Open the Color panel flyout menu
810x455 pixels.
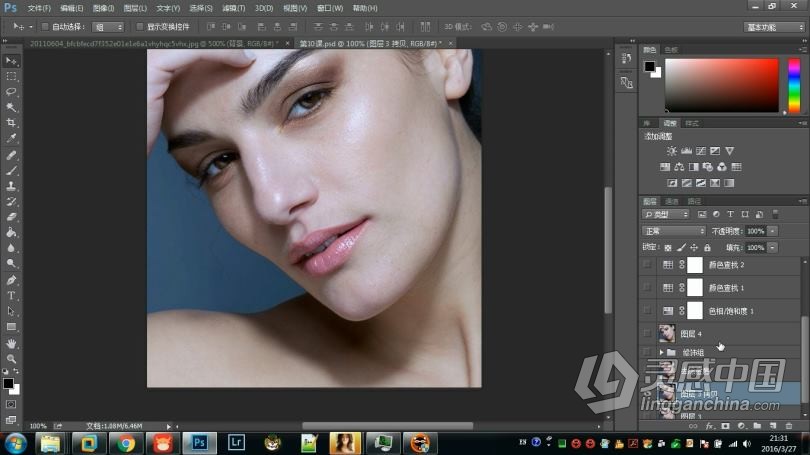pos(802,50)
